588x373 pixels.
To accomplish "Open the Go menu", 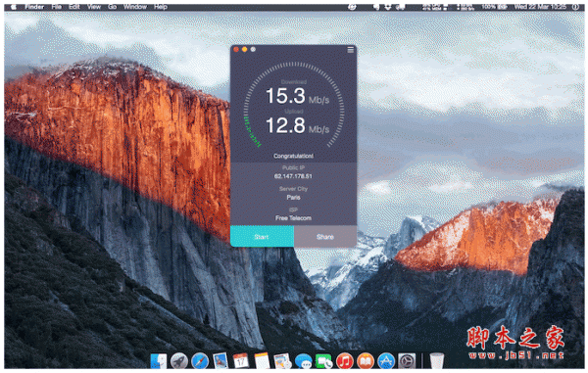I will (x=112, y=7).
